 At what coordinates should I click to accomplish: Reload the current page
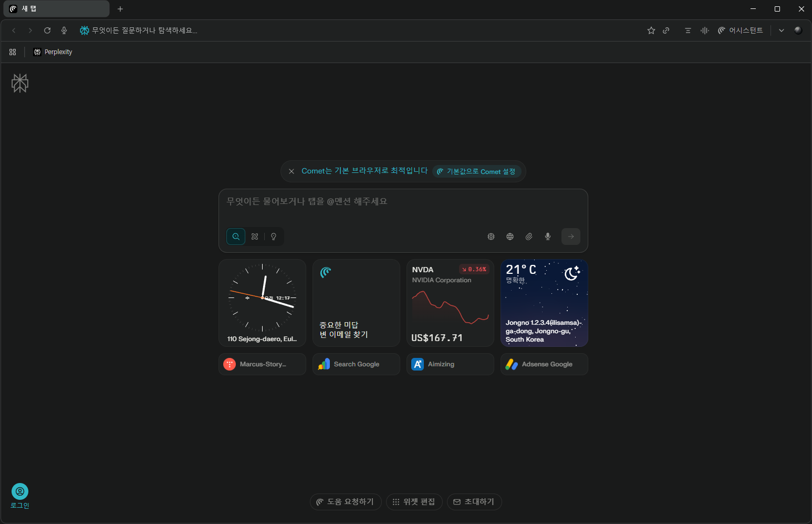pos(47,30)
